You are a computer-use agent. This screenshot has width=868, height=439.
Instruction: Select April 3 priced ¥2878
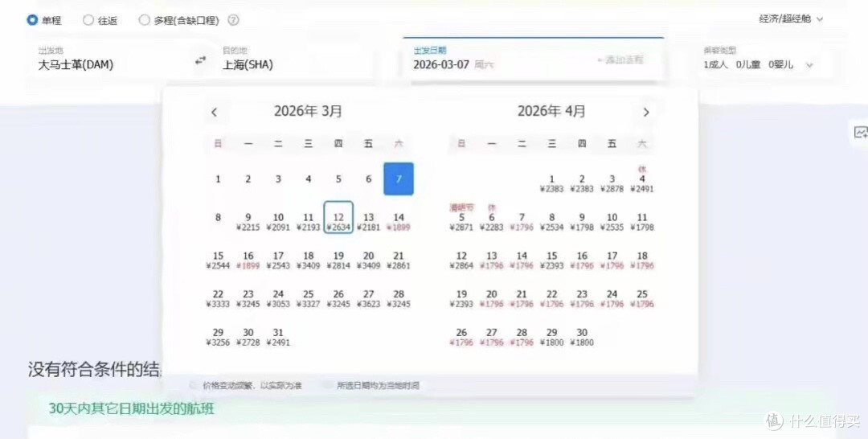(x=612, y=183)
